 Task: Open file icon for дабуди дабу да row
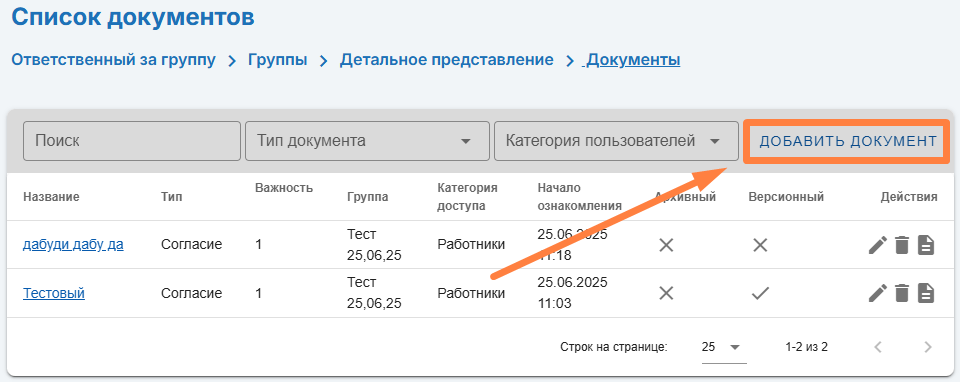click(x=926, y=245)
